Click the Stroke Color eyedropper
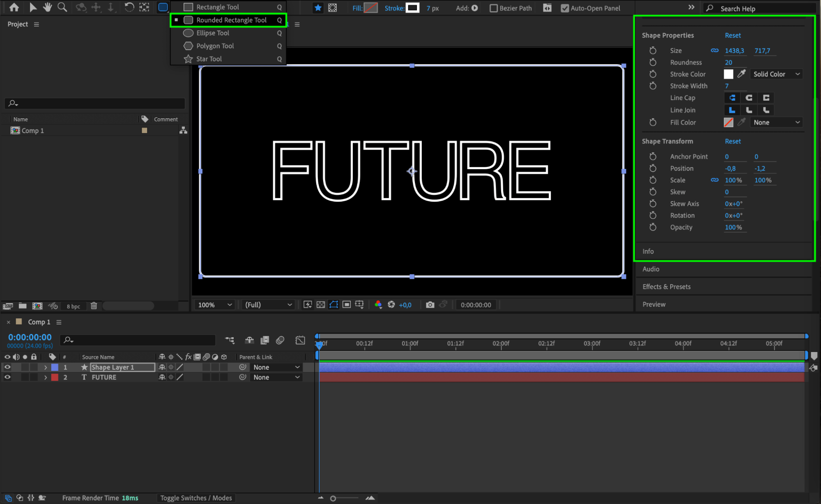 pyautogui.click(x=741, y=74)
